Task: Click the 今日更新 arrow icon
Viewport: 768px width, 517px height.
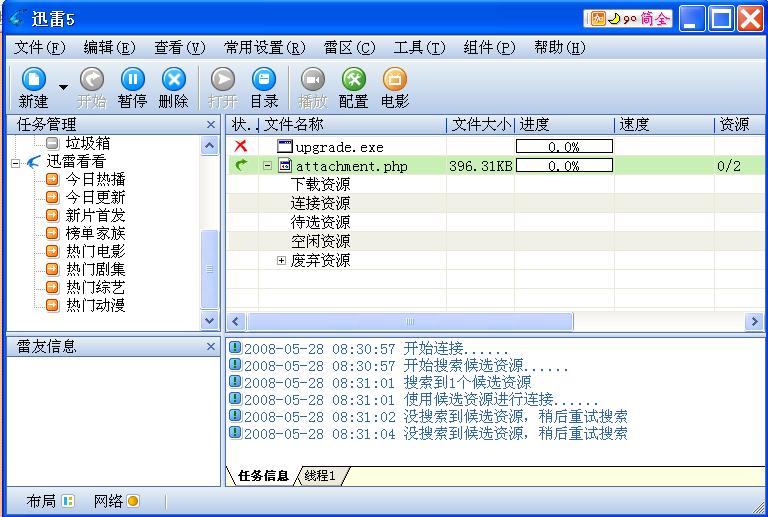Action: point(52,197)
